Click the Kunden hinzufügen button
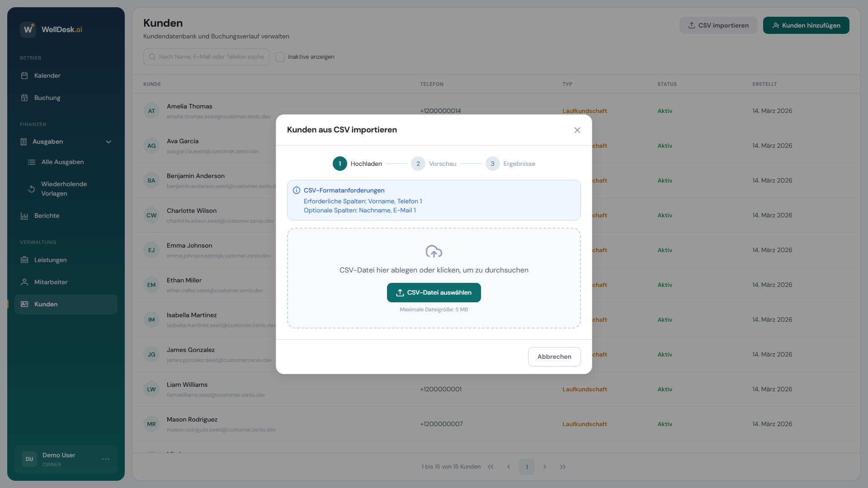 coord(806,25)
